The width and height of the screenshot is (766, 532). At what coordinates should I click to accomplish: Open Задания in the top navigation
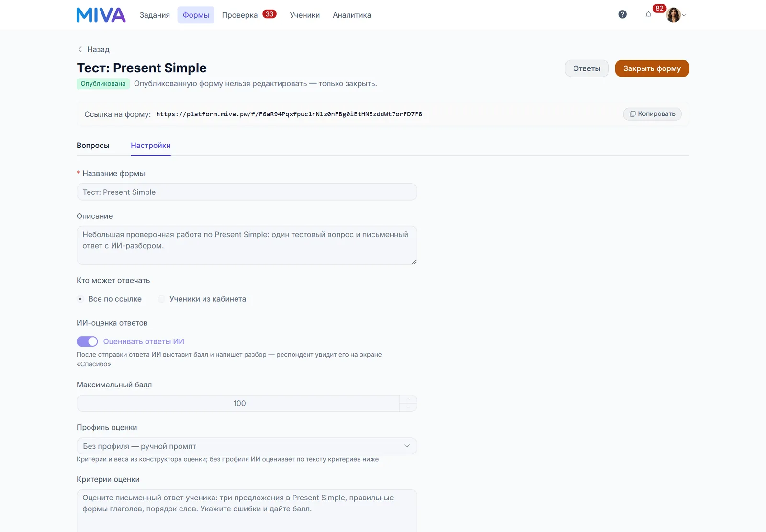155,15
